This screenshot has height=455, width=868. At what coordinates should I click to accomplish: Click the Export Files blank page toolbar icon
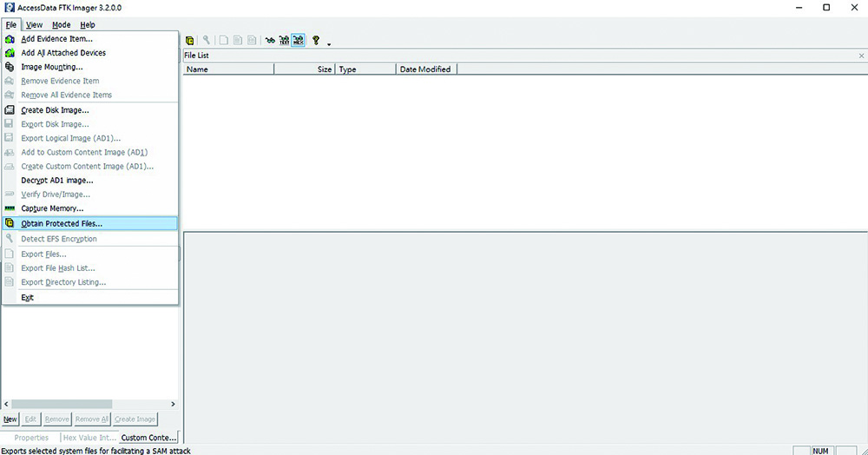point(224,41)
